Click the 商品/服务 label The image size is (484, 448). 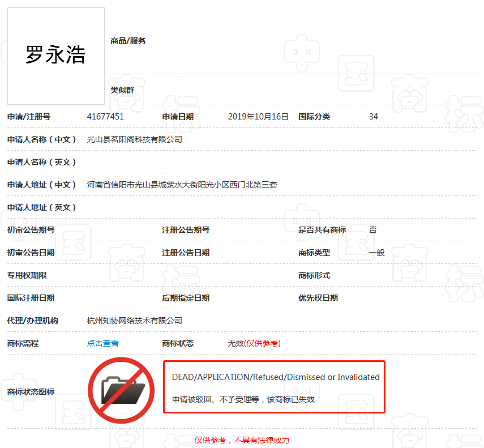[128, 41]
